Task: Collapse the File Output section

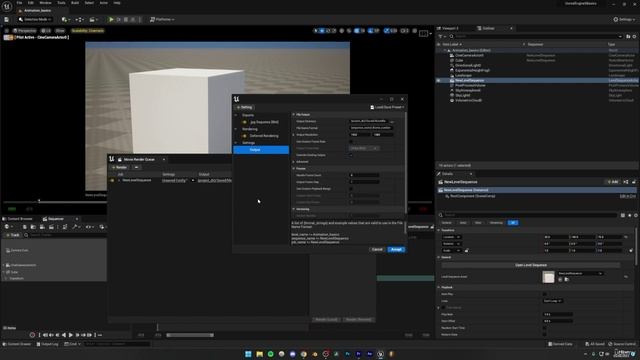Action: point(293,115)
